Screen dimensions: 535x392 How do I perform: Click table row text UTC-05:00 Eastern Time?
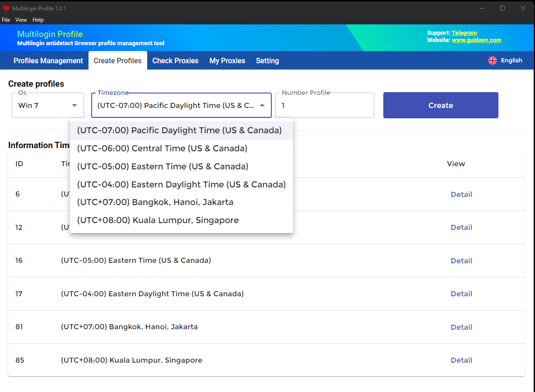point(136,260)
